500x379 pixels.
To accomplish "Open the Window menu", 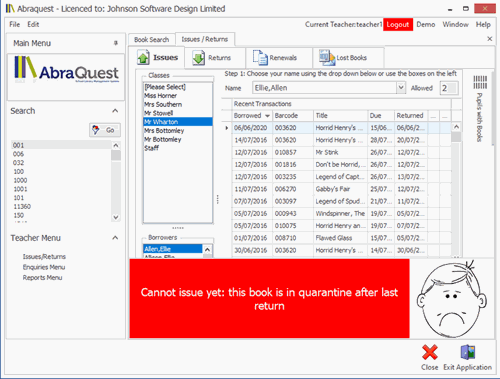I will click(x=455, y=24).
